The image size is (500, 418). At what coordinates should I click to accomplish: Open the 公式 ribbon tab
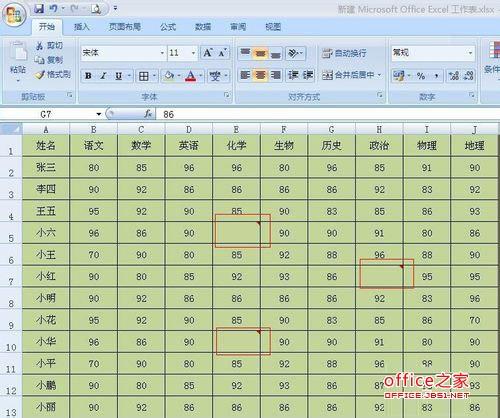(x=168, y=27)
